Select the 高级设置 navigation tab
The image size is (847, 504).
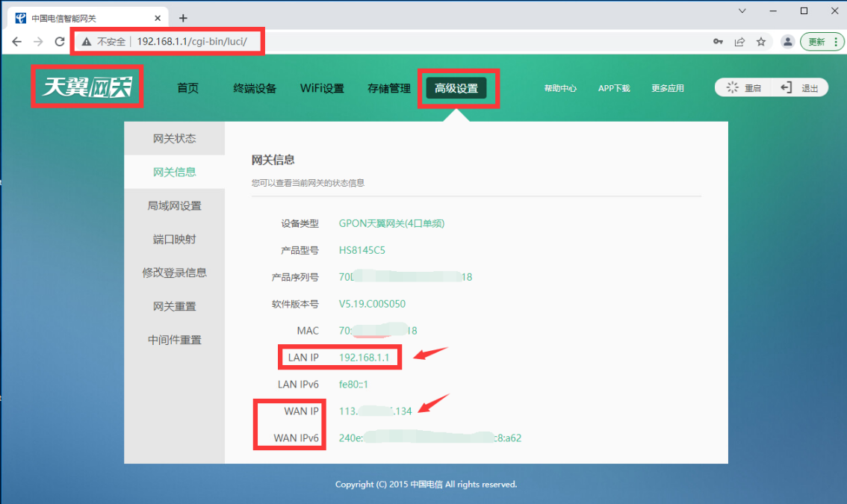(x=456, y=88)
